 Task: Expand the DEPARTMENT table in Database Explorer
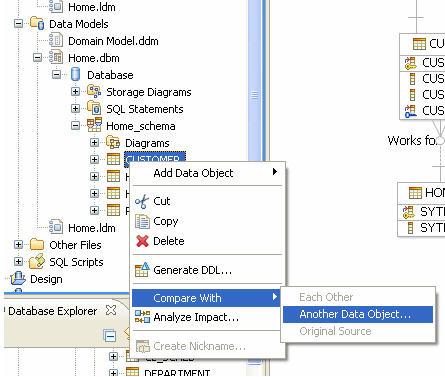point(113,373)
